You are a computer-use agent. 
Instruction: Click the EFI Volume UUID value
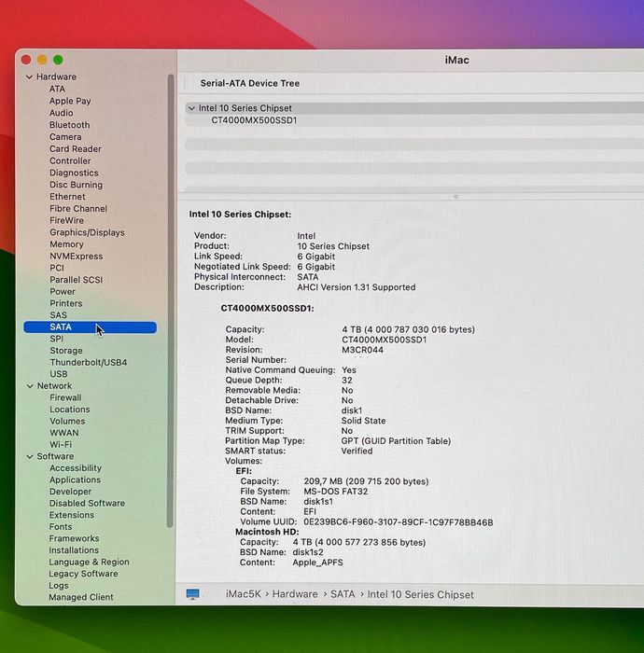(399, 522)
